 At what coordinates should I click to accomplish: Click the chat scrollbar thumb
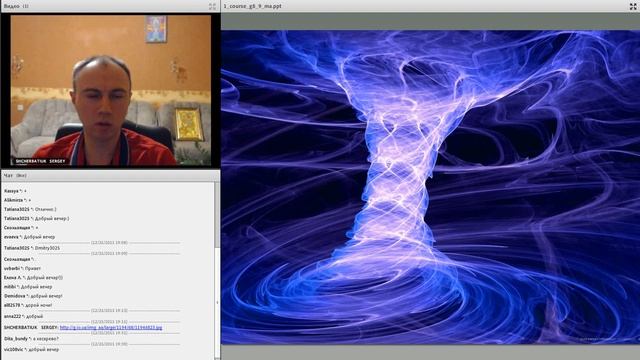tap(217, 215)
